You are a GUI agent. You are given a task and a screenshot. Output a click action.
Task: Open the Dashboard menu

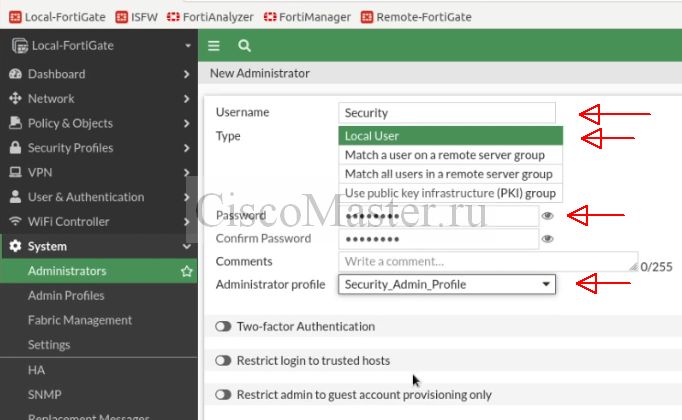[x=99, y=74]
